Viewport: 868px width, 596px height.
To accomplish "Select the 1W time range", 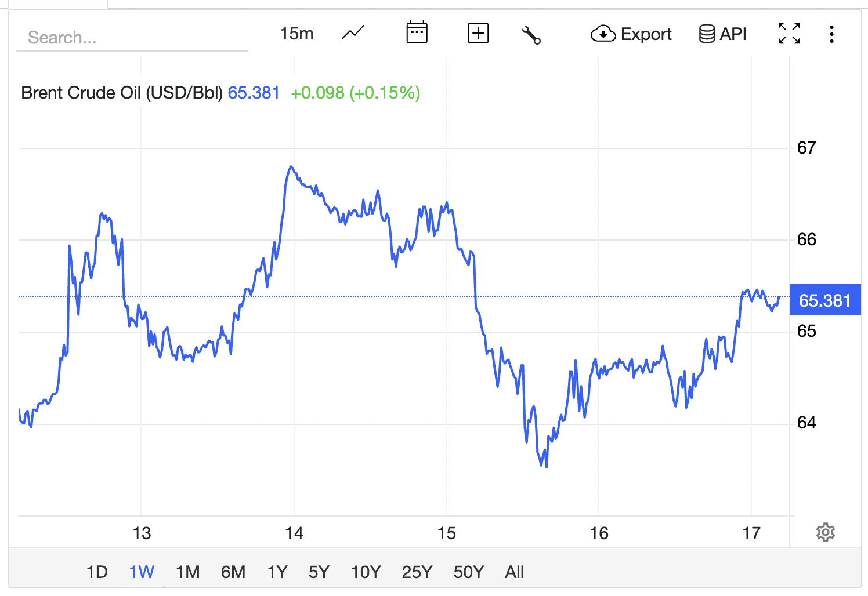I will (142, 572).
